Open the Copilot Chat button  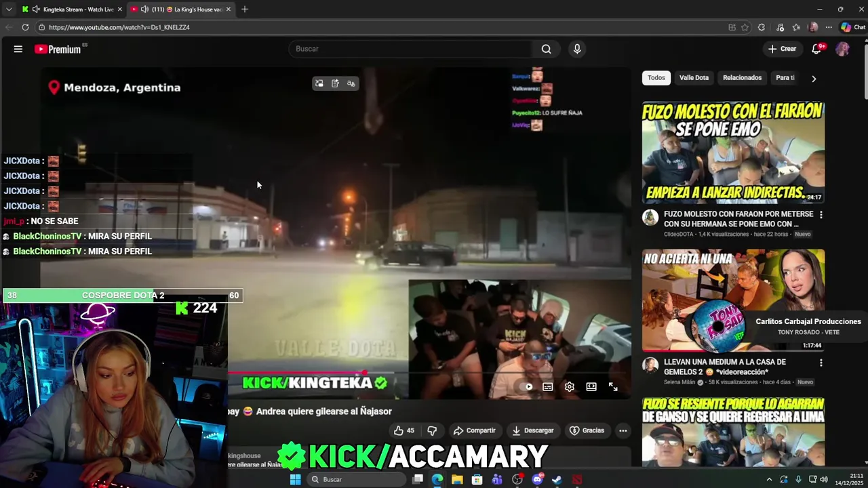pyautogui.click(x=852, y=27)
